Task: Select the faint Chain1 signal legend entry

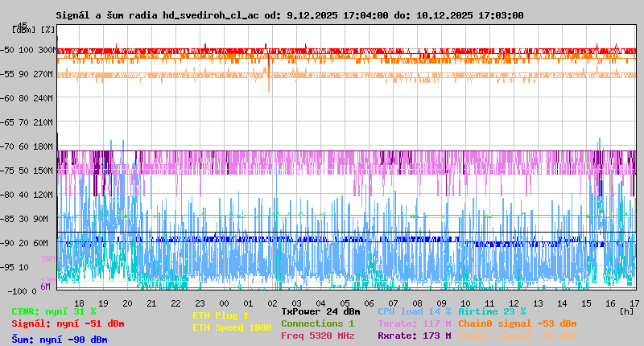Action: click(517, 336)
